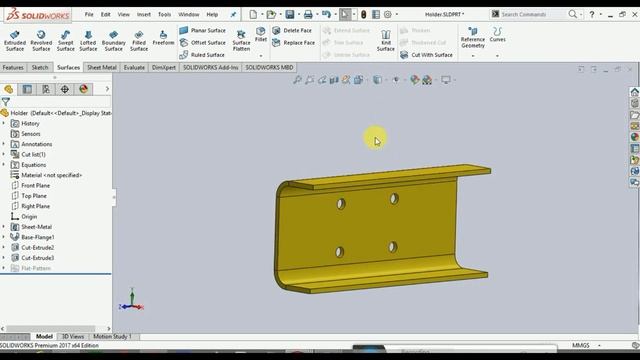
Task: Select Right Plane in the tree
Action: pyautogui.click(x=31, y=206)
